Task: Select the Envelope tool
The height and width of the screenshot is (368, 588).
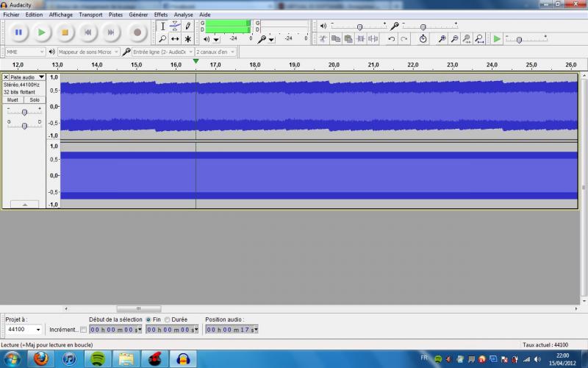Action: [175, 26]
